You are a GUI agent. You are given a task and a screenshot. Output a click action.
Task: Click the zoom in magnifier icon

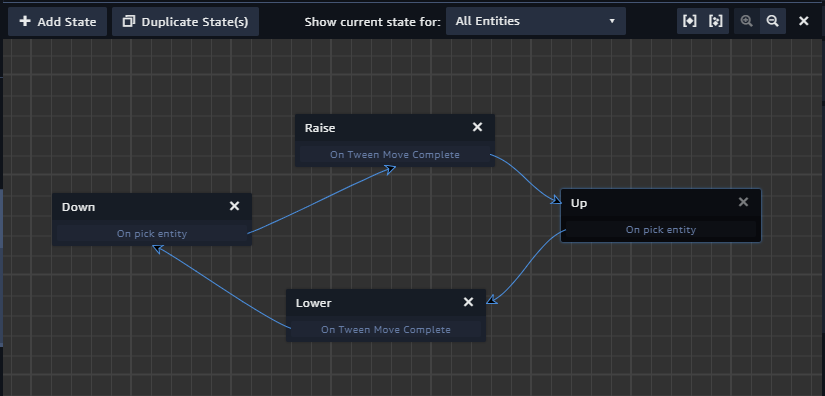click(747, 21)
